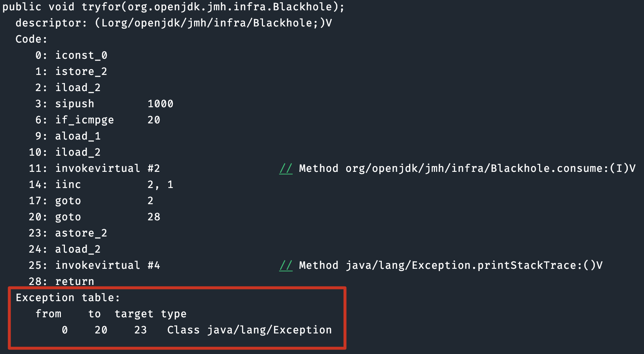Click the descriptor line text

tap(173, 23)
